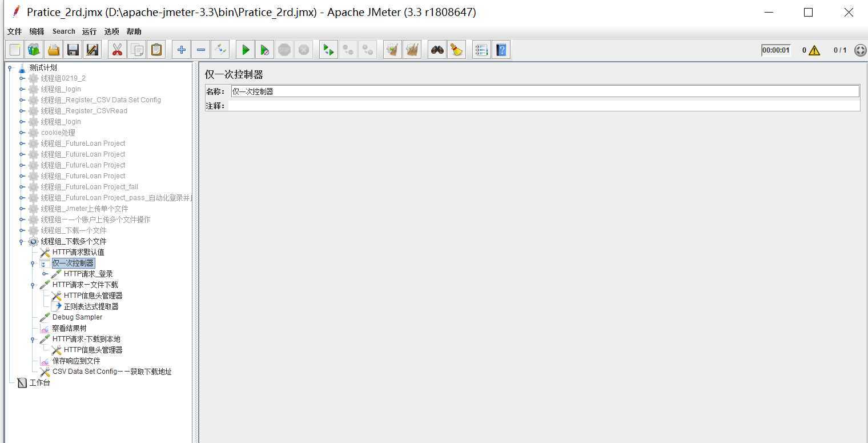Select 线程组_FutureLoan Project_pass_自动化登录 node

point(116,198)
